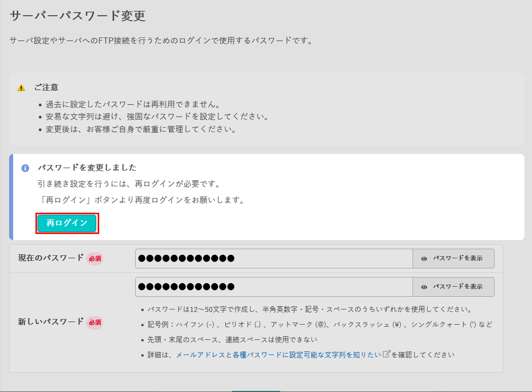This screenshot has height=392, width=532.
Task: Click into the 新しいパスワード input field
Action: click(x=274, y=287)
